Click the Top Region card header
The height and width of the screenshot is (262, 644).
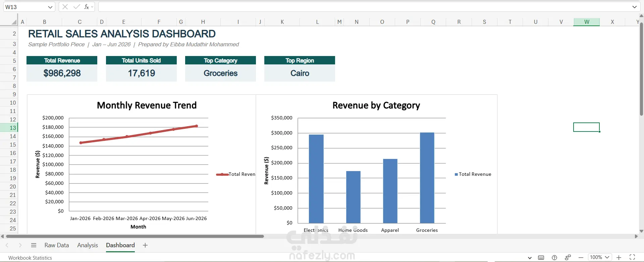click(300, 60)
